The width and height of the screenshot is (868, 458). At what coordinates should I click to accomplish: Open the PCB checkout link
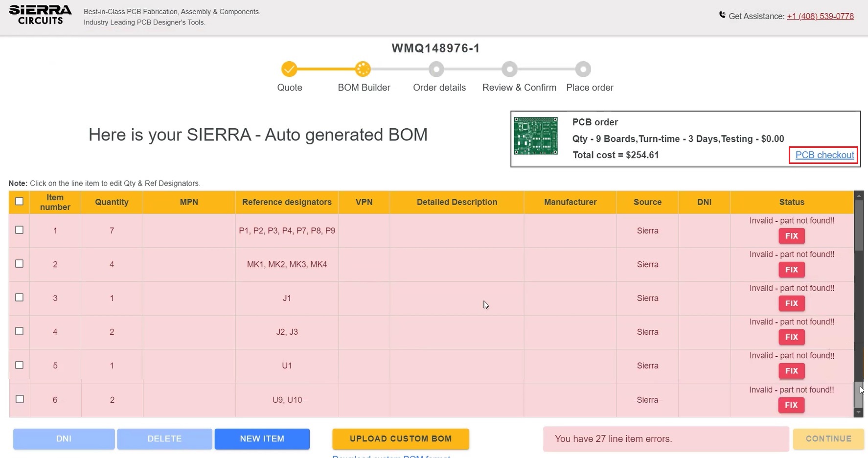[824, 155]
